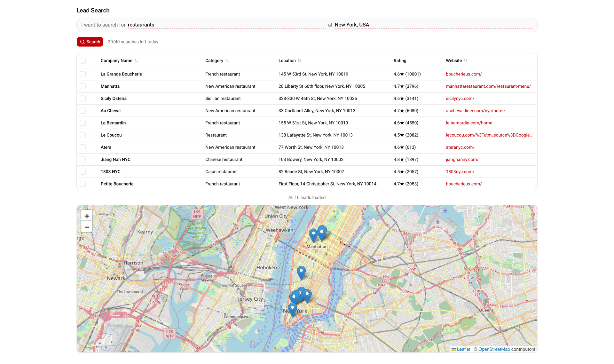This screenshot has height=364, width=614.
Task: Toggle the select-all checkbox in table header
Action: [x=83, y=60]
